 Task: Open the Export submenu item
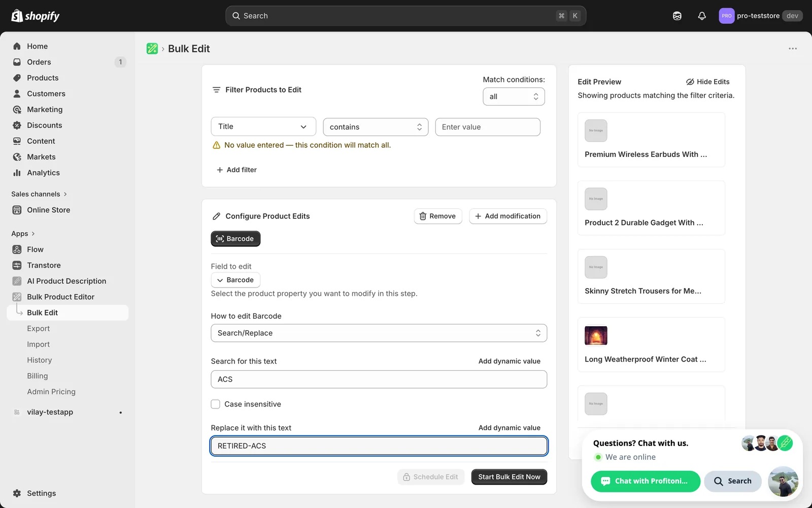[39, 329]
